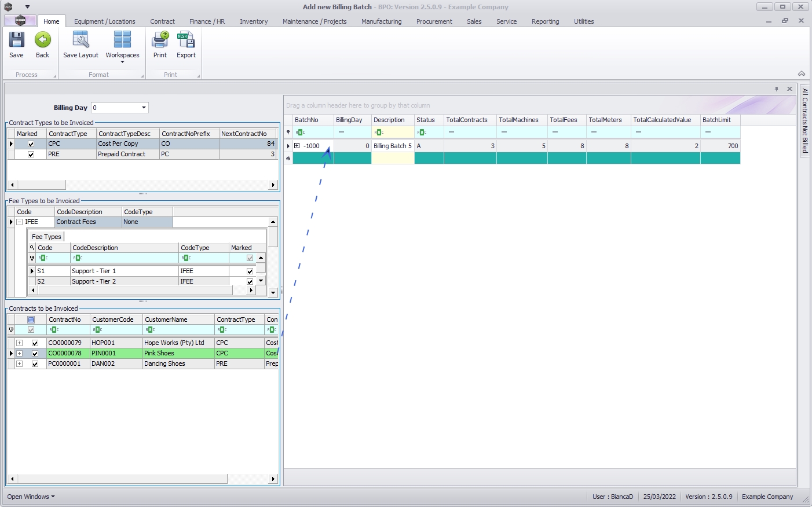The height and width of the screenshot is (507, 812).
Task: Collapse the ribbon with the chevron icon
Action: point(802,74)
